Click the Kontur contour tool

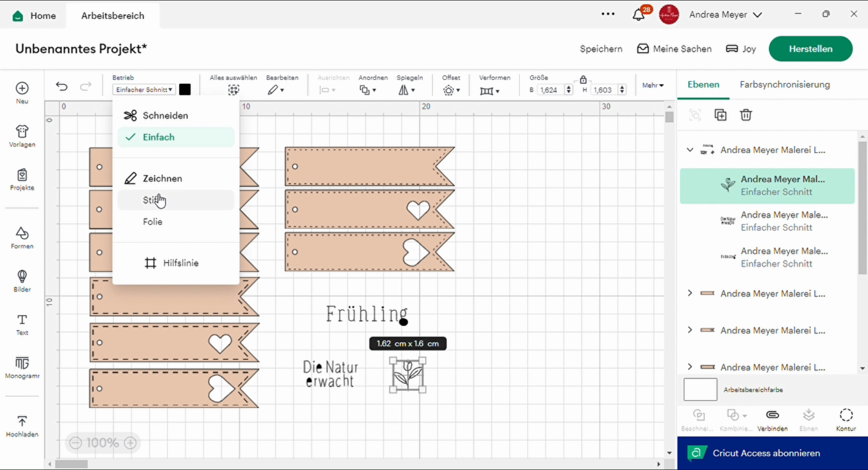coord(846,420)
